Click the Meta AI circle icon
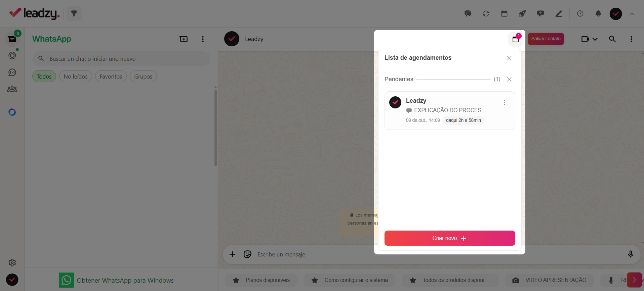Image resolution: width=644 pixels, height=291 pixels. coord(12,112)
